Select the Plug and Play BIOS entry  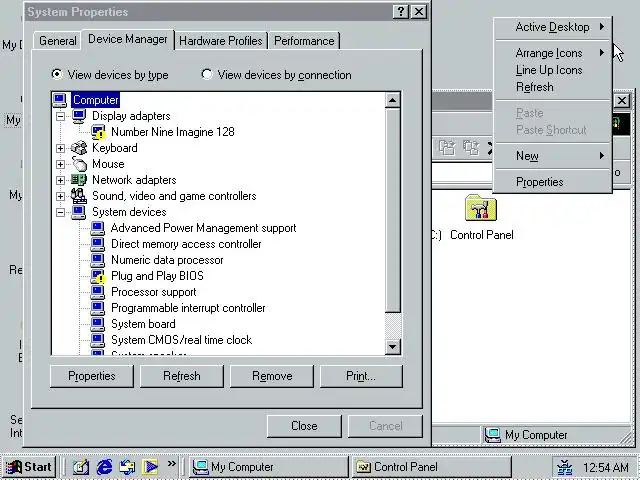(x=157, y=276)
